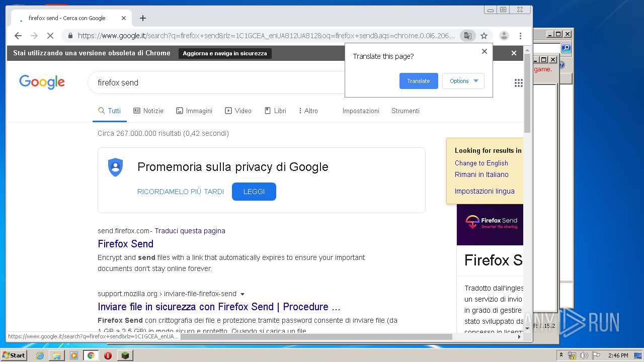This screenshot has width=644, height=362.
Task: Switch to the Immagini tab
Action: 194,111
